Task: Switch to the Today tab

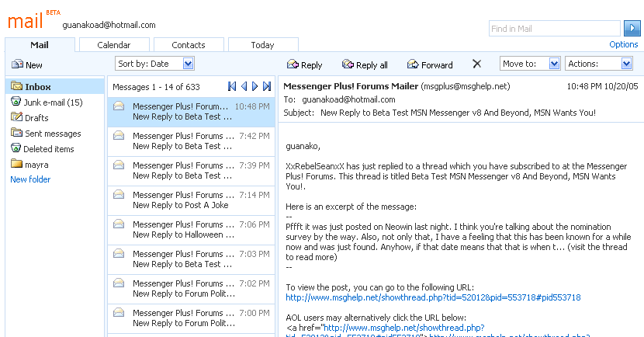Action: [x=263, y=45]
